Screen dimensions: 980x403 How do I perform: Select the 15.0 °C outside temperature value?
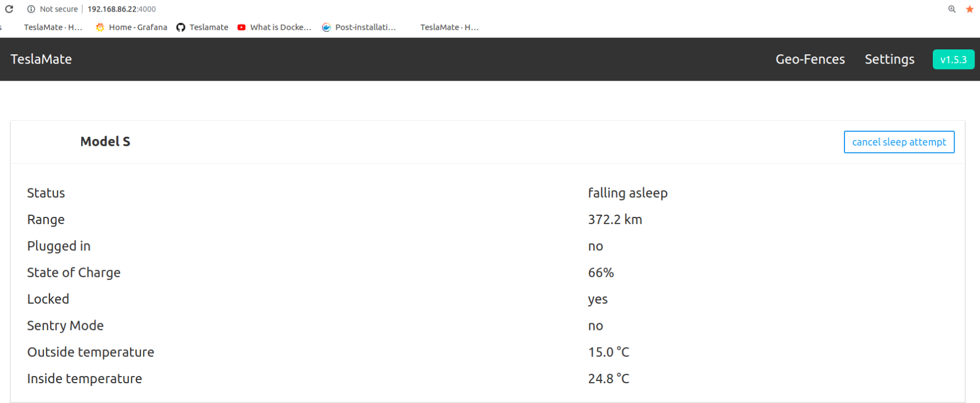click(x=609, y=352)
